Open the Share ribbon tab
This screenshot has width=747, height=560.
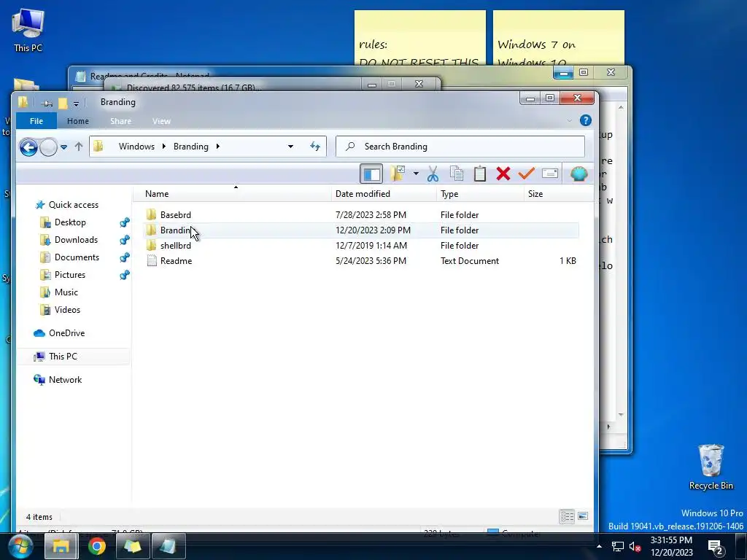(x=120, y=121)
